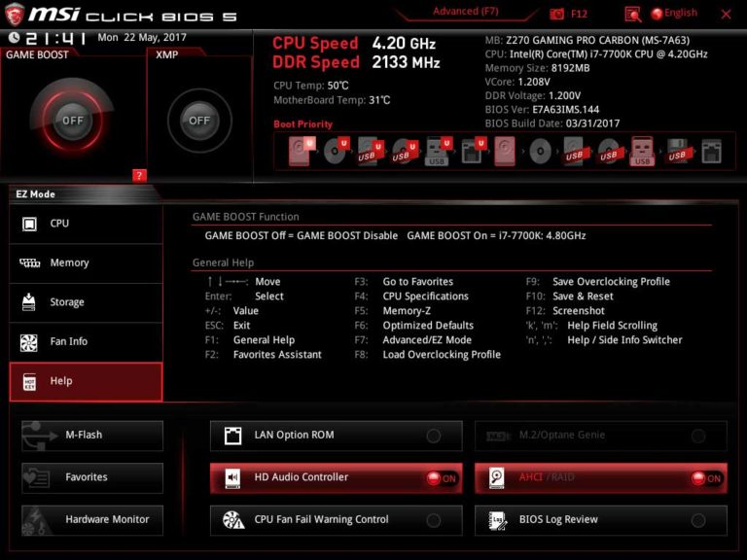Viewport: 747px width, 560px height.
Task: Open the search magnifier icon in header
Action: 632,15
